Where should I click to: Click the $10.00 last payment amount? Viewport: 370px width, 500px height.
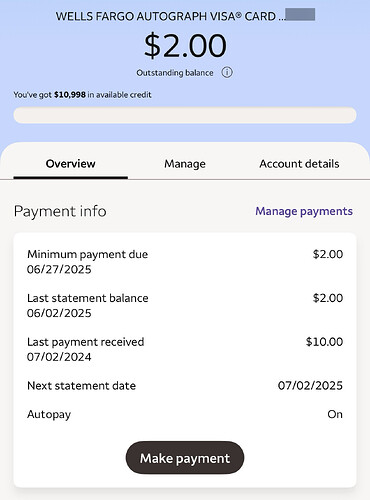click(325, 342)
